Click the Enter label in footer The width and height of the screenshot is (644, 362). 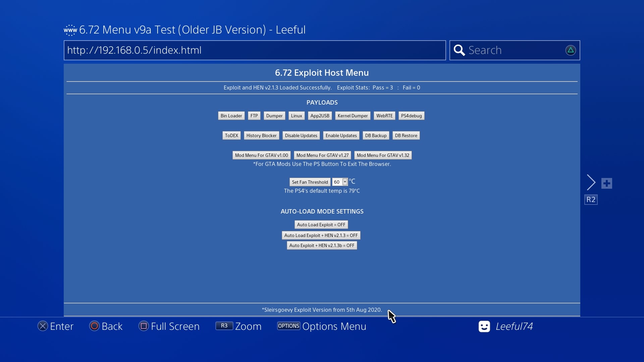tap(62, 326)
